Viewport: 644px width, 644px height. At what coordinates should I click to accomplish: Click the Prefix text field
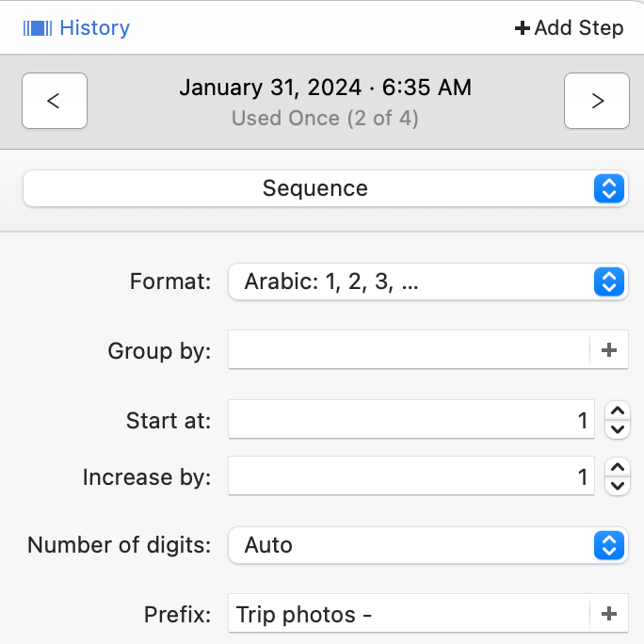pyautogui.click(x=409, y=615)
